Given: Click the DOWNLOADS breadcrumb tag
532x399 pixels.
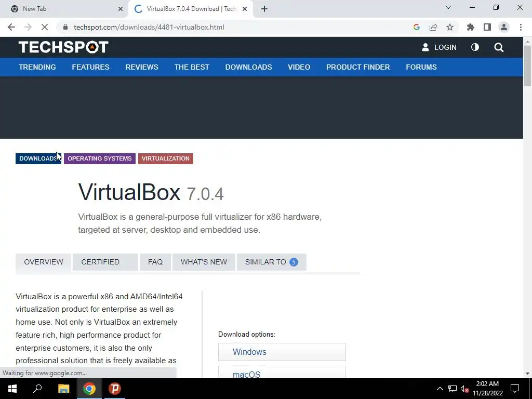Looking at the screenshot, I should tap(38, 158).
